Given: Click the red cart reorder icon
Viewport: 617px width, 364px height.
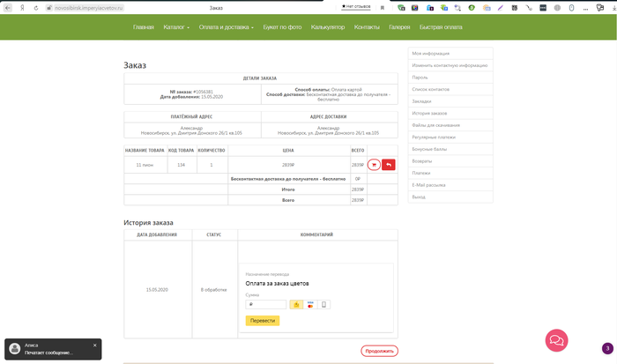Looking at the screenshot, I should coord(374,165).
